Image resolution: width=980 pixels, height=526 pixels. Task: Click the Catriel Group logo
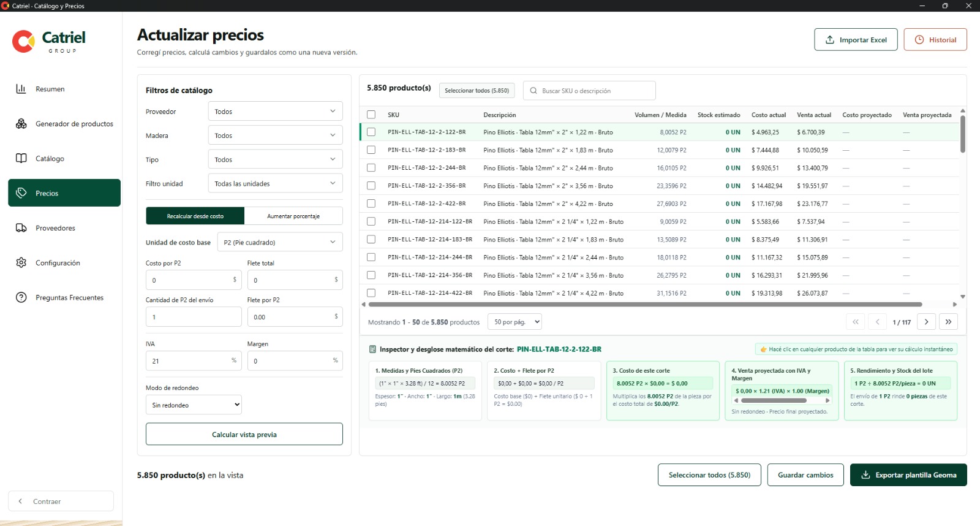[x=49, y=41]
